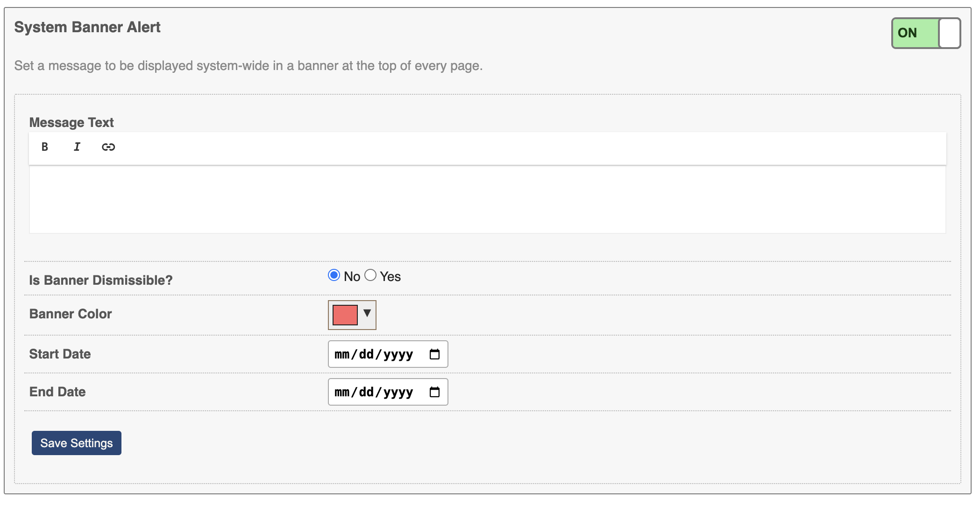Screen dimensions: 980x506
Task: Apply italic formatting in message editor
Action: pos(77,147)
